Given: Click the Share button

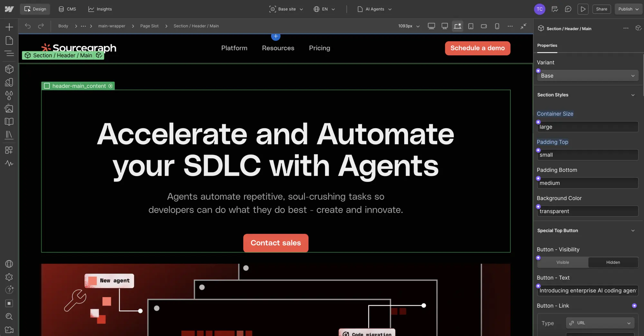Looking at the screenshot, I should 601,9.
